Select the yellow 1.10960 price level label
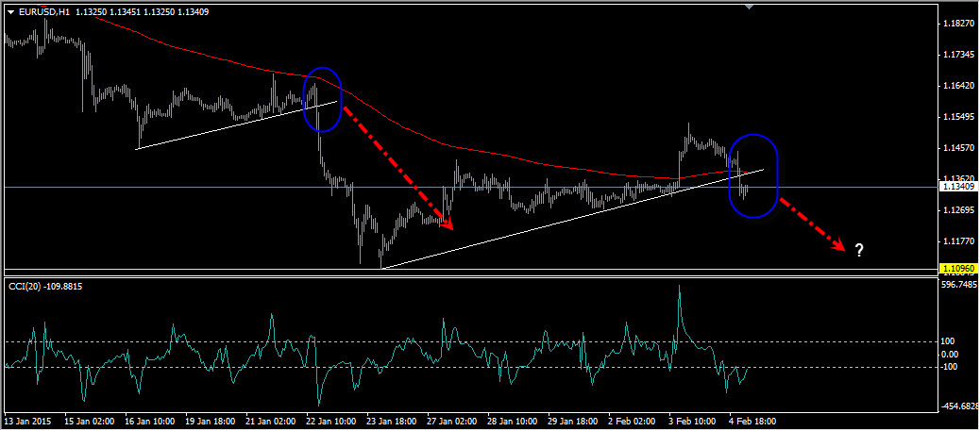The height and width of the screenshot is (431, 980). tap(958, 269)
